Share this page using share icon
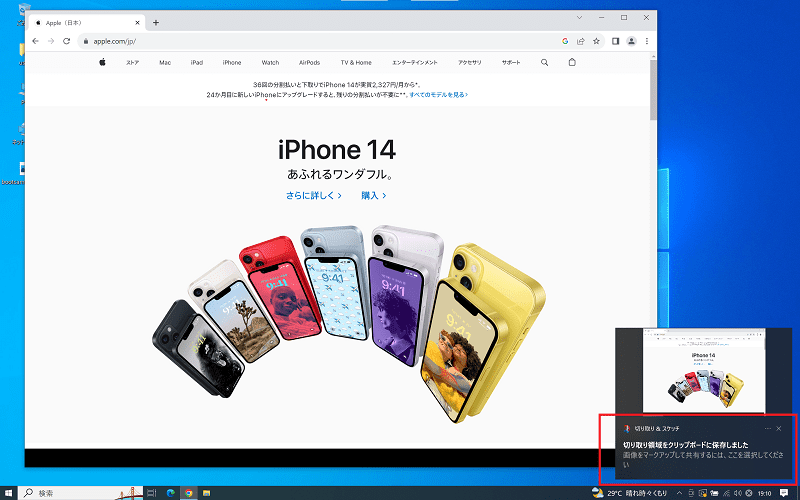Viewport: 800px width, 500px height. click(x=581, y=41)
